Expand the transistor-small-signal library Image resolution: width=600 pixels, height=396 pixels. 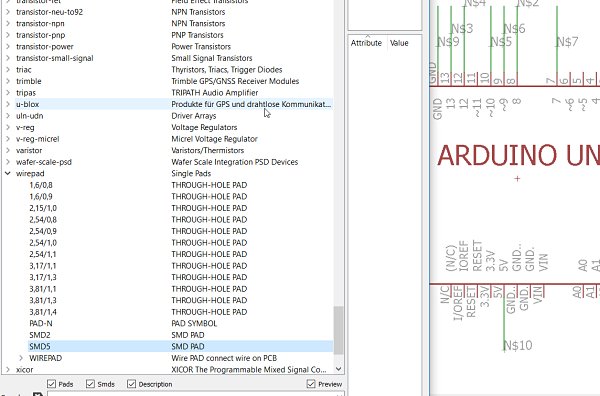pyautogui.click(x=8, y=58)
